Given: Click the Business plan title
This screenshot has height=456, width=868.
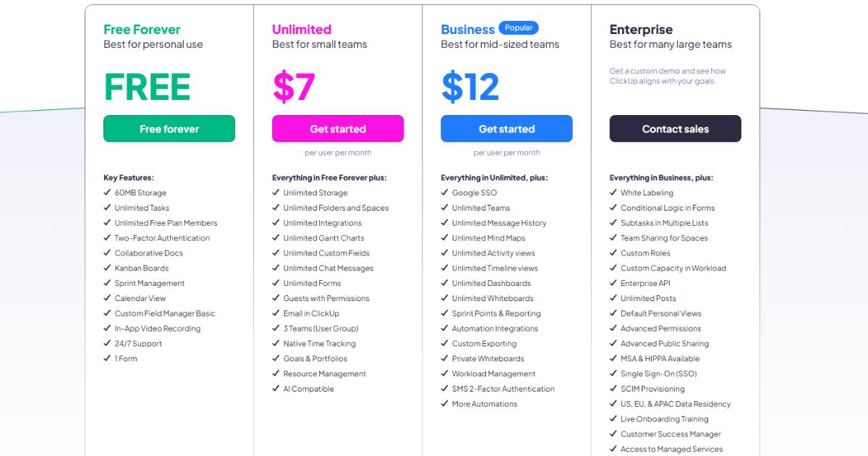Looking at the screenshot, I should point(468,30).
